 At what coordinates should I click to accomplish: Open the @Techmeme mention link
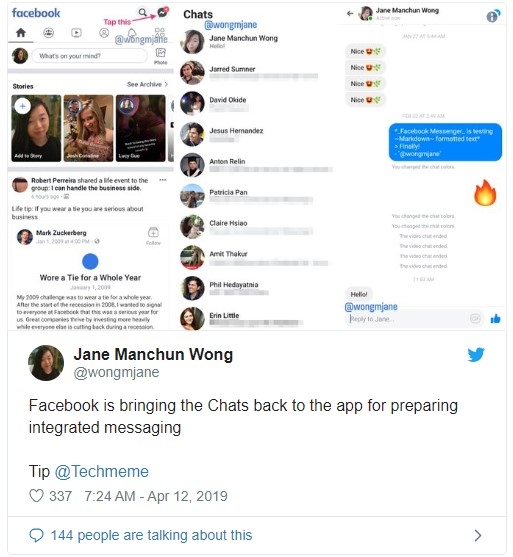tap(102, 471)
